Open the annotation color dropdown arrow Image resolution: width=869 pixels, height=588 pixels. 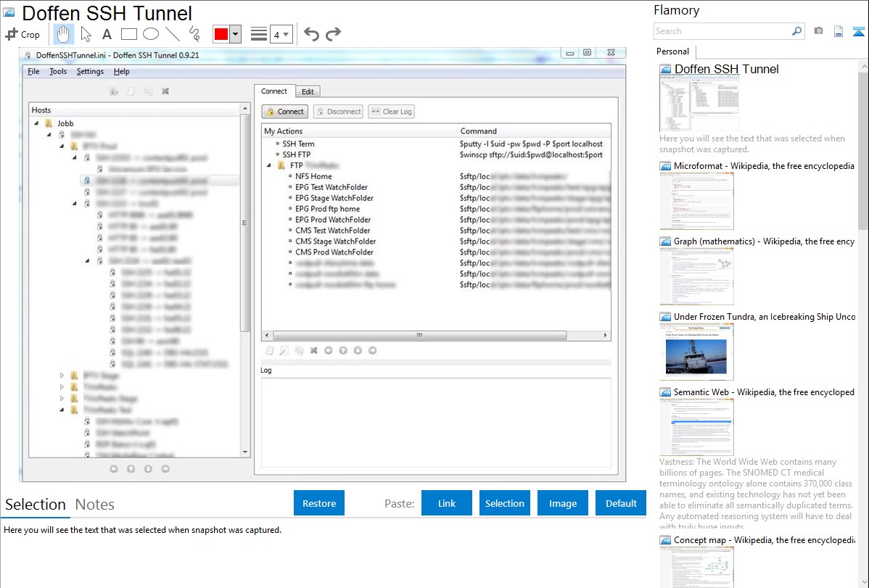235,34
